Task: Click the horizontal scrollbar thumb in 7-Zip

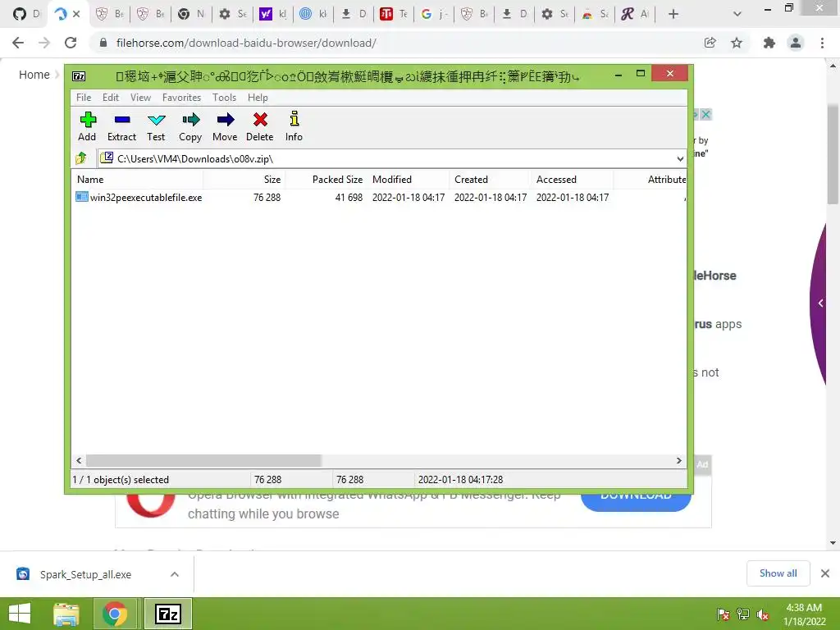Action: (x=203, y=461)
